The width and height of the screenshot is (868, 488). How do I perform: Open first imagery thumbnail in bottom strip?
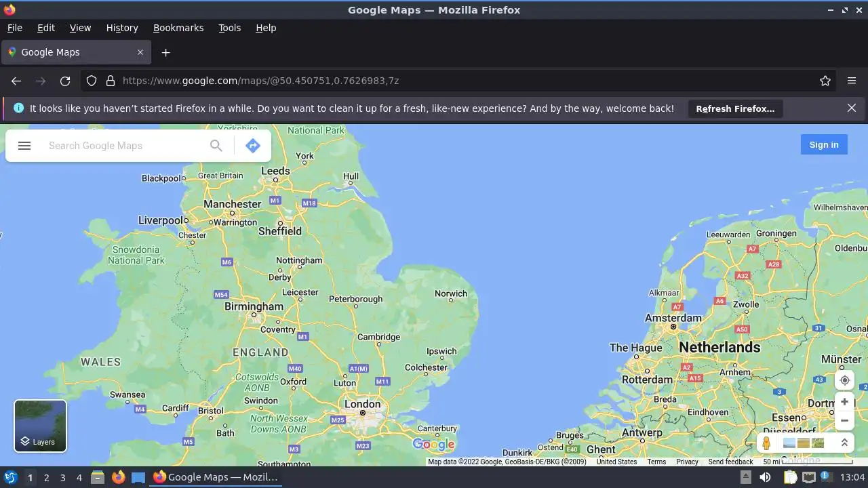pos(789,443)
